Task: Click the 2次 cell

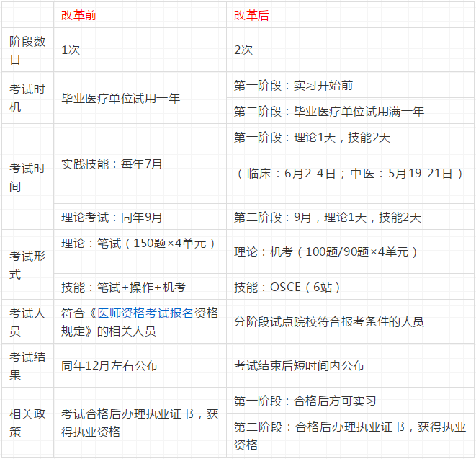Action: coord(243,50)
